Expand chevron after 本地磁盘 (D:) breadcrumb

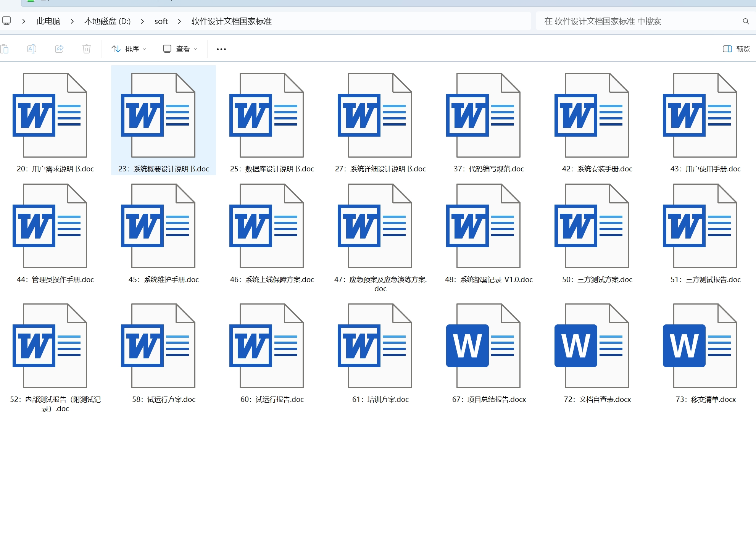(x=142, y=21)
